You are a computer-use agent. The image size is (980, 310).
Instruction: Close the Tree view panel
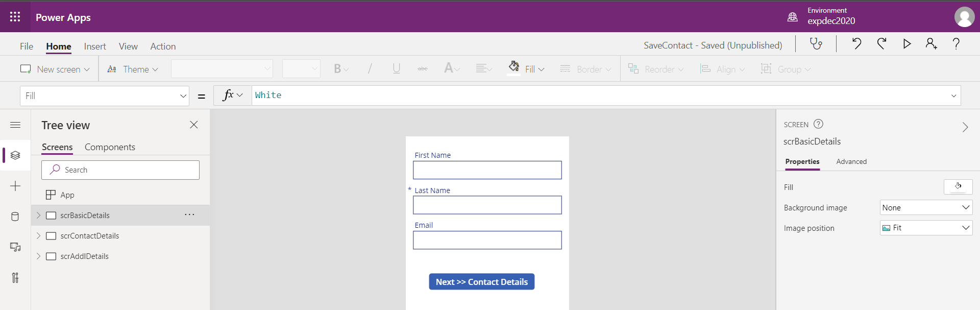(x=194, y=125)
